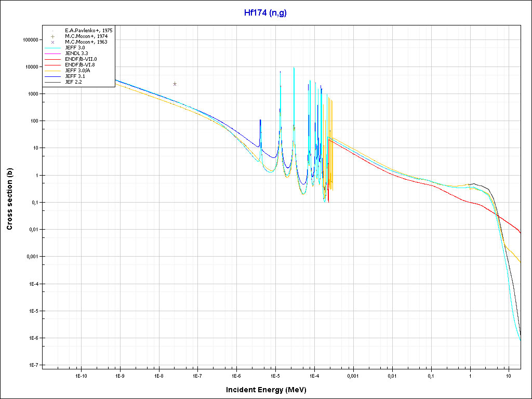532x399 pixels.
Task: Click the 1E-7 tick label on y-axis
Action: [34, 365]
